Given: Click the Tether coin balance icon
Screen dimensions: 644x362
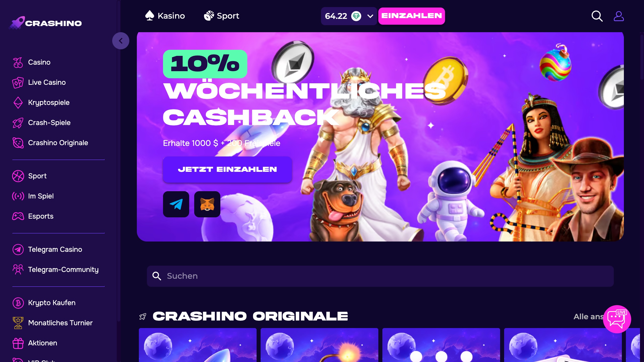Looking at the screenshot, I should (x=356, y=16).
